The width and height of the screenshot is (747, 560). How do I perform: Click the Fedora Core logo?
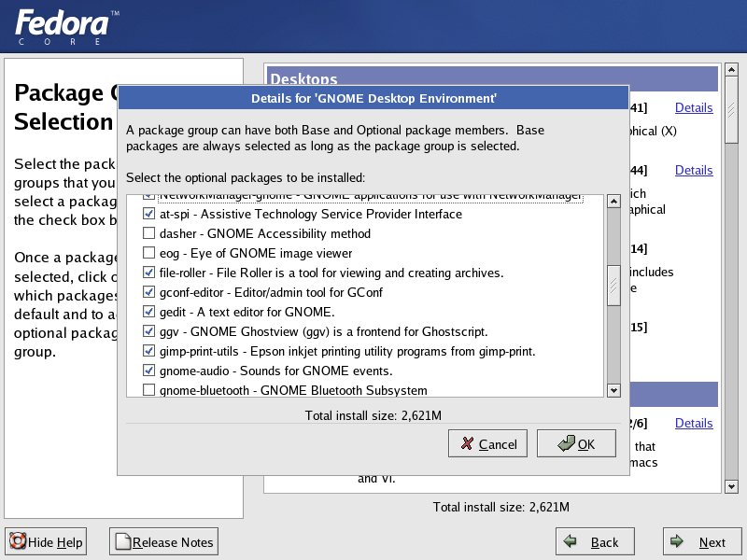65,27
